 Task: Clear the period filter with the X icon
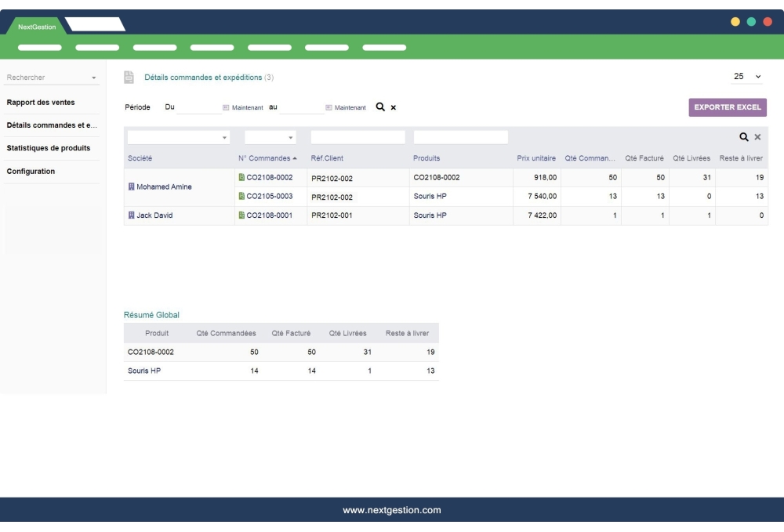pyautogui.click(x=393, y=107)
